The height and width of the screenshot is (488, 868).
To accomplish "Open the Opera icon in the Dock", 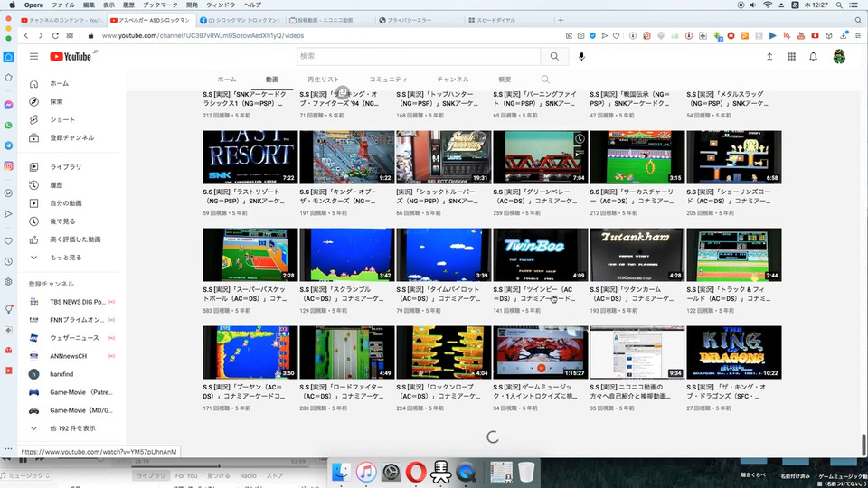I will (416, 472).
